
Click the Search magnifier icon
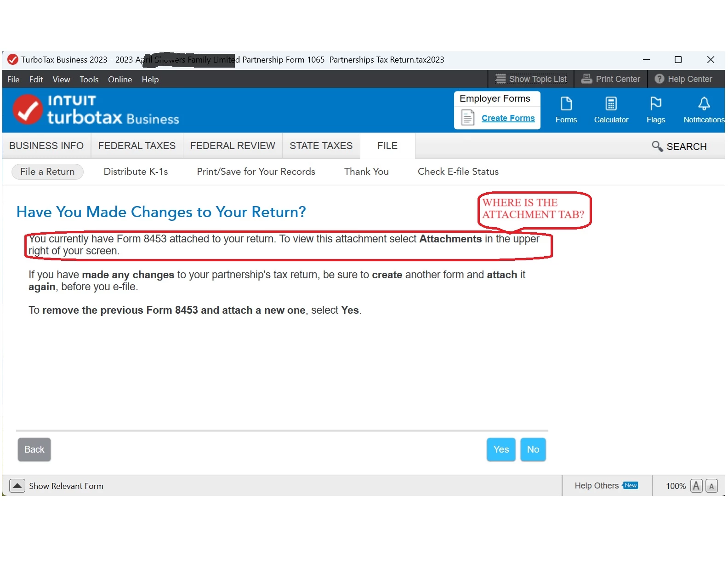[x=657, y=146]
